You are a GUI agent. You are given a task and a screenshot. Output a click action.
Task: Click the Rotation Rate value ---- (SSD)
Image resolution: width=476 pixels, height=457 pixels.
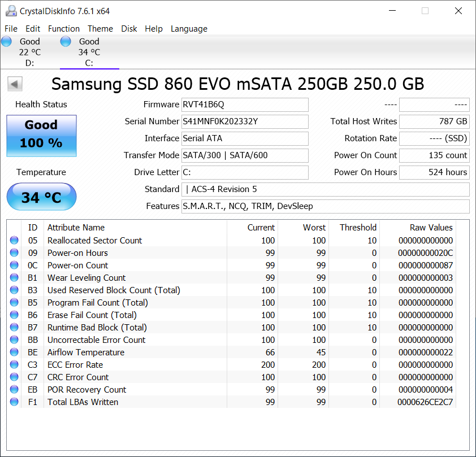point(434,138)
